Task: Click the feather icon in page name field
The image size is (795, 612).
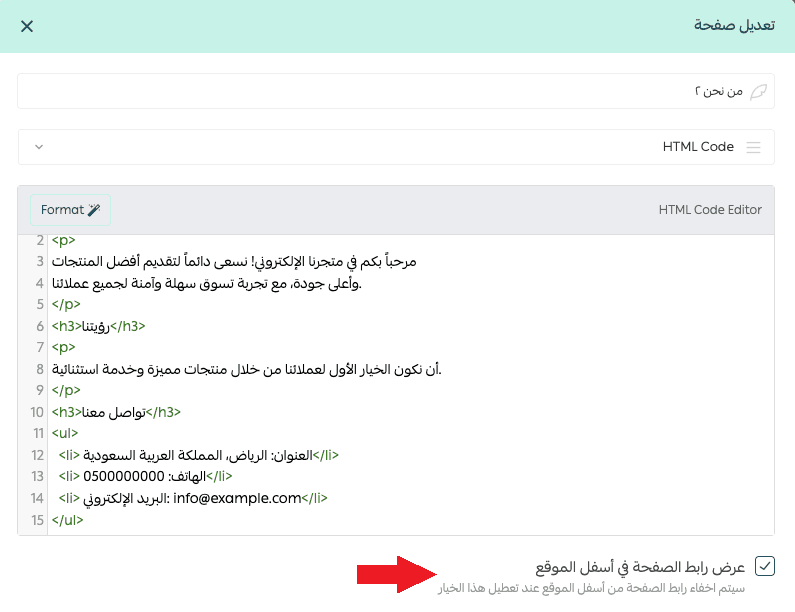Action: click(759, 91)
